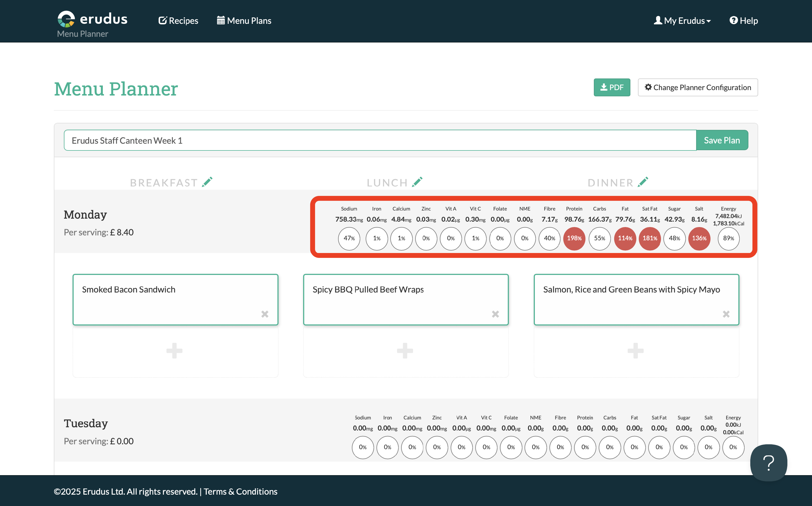This screenshot has width=812, height=506.
Task: Open the Recipes menu item
Action: click(178, 21)
